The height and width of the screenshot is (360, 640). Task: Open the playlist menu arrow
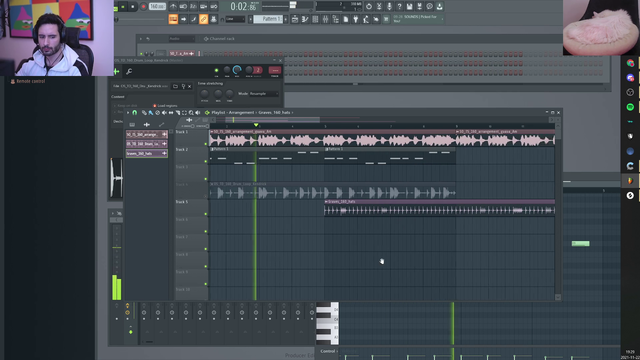pyautogui.click(x=128, y=113)
